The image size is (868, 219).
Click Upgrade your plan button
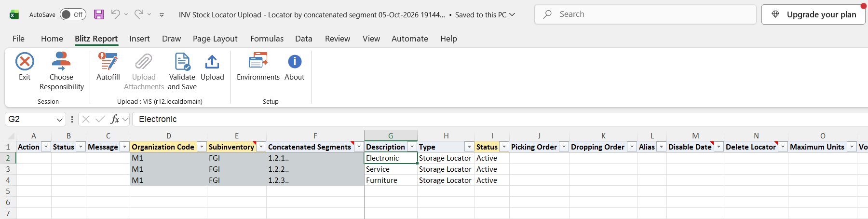814,14
